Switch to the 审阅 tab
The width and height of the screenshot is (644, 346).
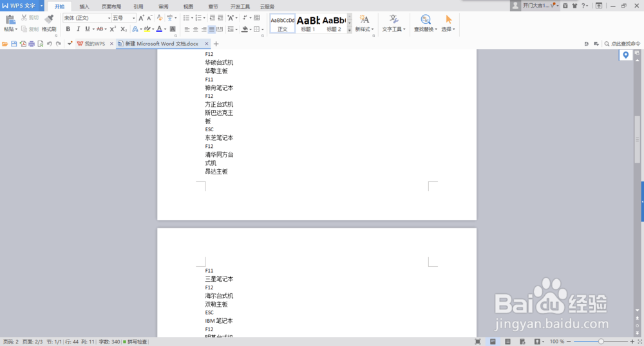coord(164,6)
